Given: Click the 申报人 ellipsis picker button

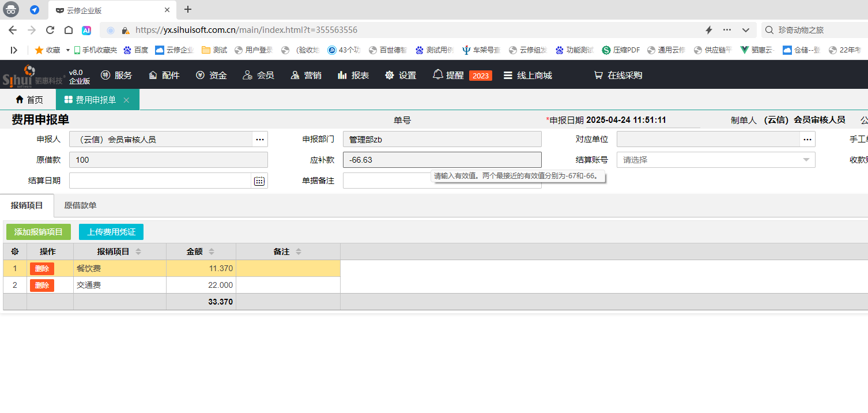Looking at the screenshot, I should [260, 139].
